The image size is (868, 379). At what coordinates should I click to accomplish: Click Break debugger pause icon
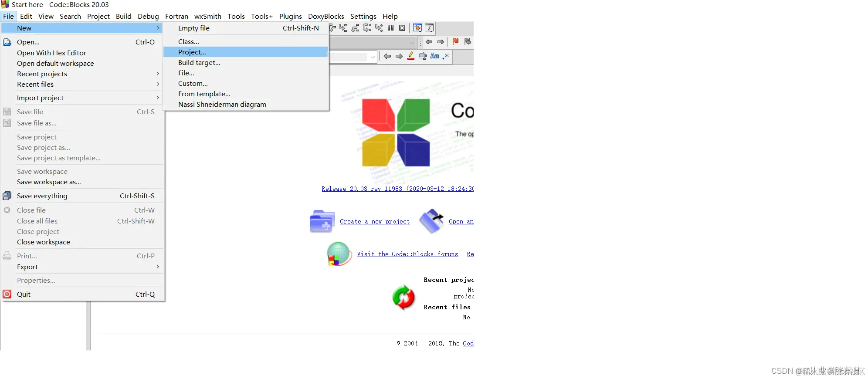(x=391, y=28)
